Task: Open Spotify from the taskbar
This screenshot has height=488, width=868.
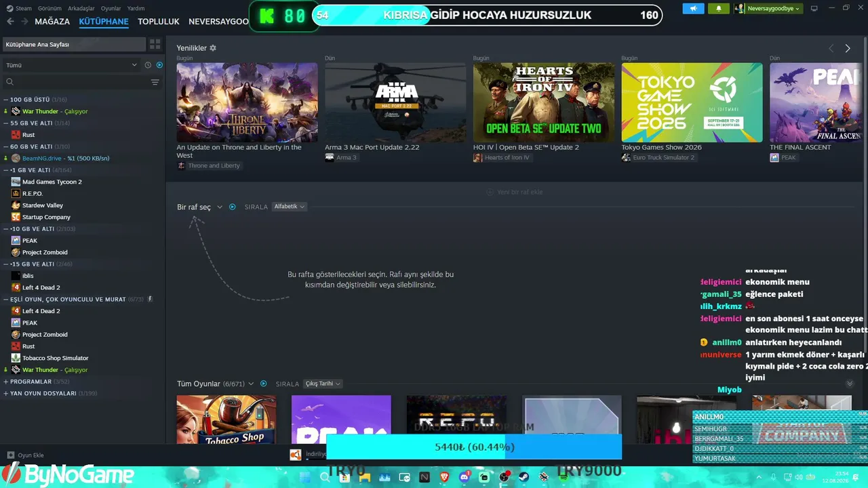Action: tap(564, 477)
